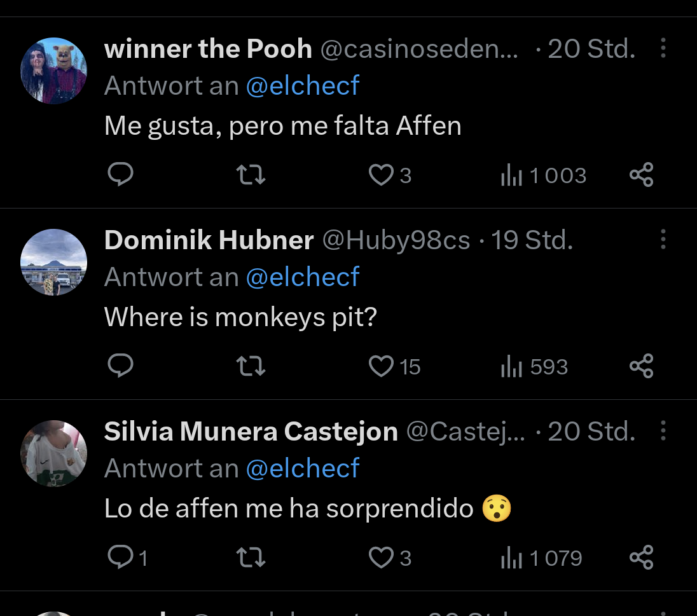Share winner the Pooh's tweet
Viewport: 697px width, 616px height.
tap(641, 174)
